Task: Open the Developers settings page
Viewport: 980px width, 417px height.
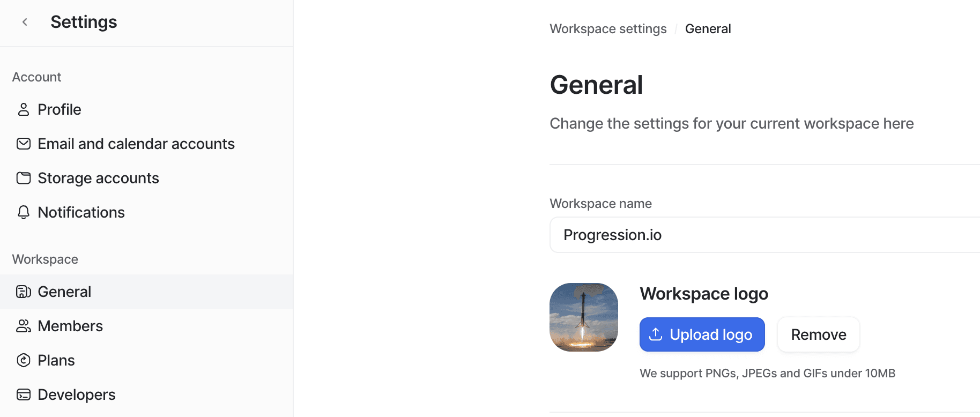Action: pos(76,394)
